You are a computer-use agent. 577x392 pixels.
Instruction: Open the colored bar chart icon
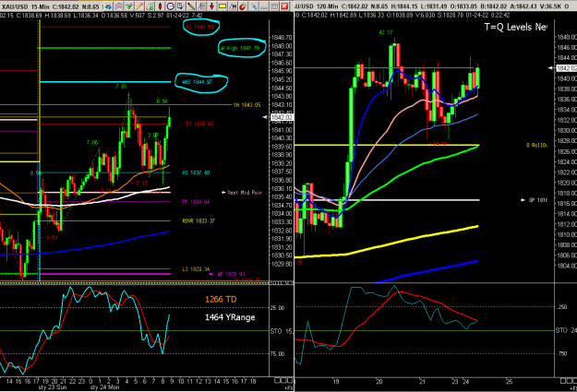(150, 6)
